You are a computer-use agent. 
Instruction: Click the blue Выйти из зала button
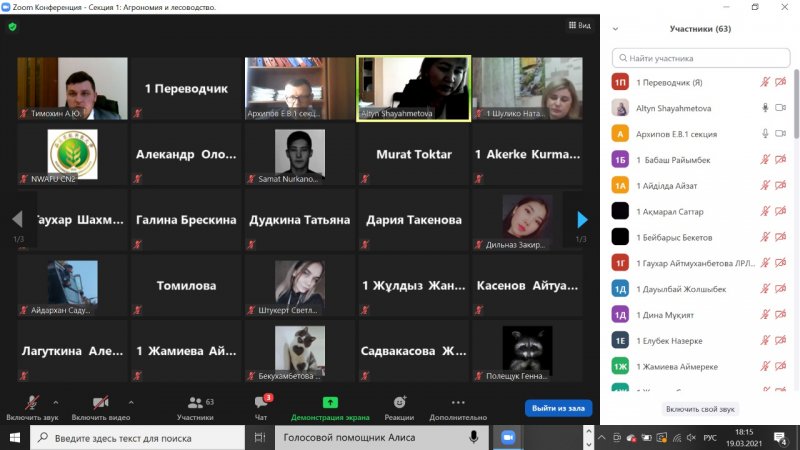559,408
